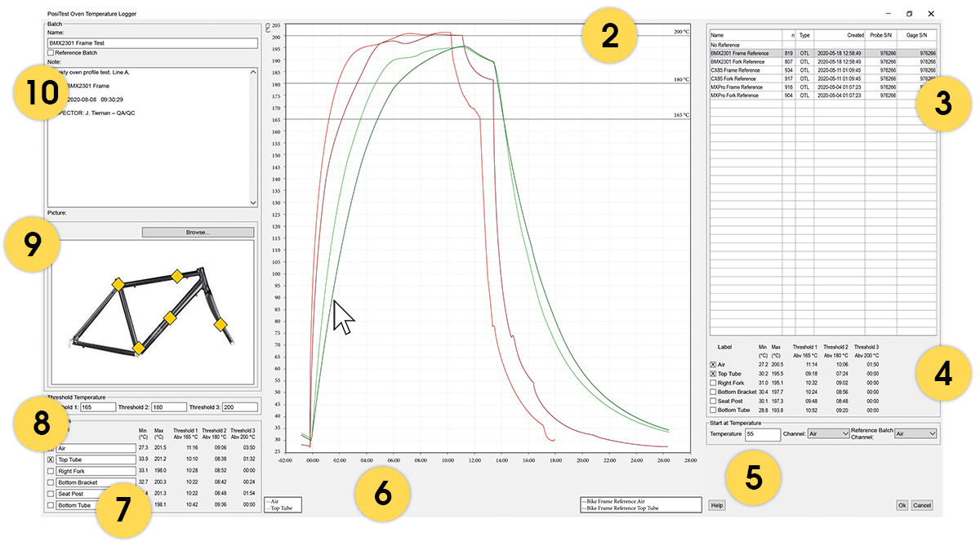This screenshot has width=980, height=546.
Task: Click the Cancel button
Action: tap(921, 505)
